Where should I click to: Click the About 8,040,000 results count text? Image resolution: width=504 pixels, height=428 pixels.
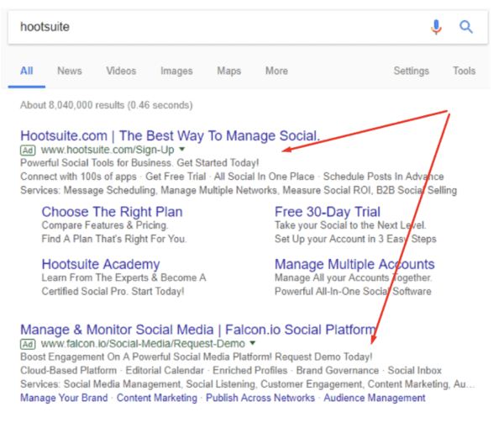click(107, 105)
